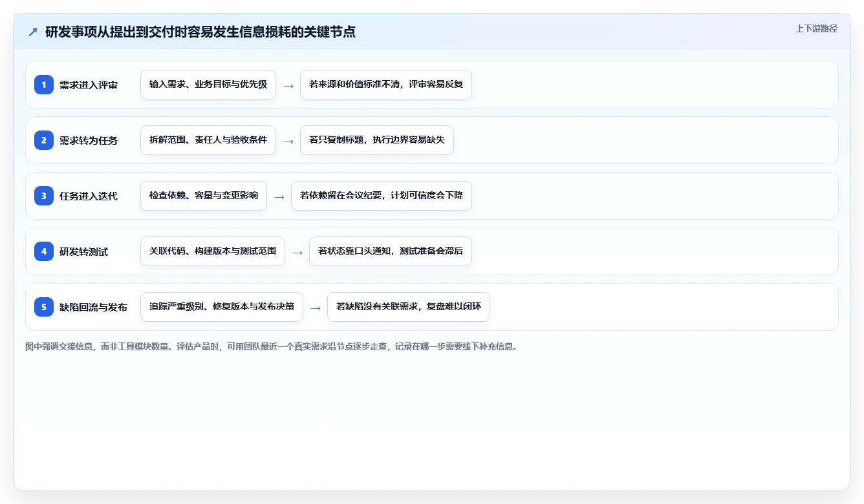Click the footnote text starting with 图中强调交接信息
This screenshot has height=504, width=864.
[271, 347]
